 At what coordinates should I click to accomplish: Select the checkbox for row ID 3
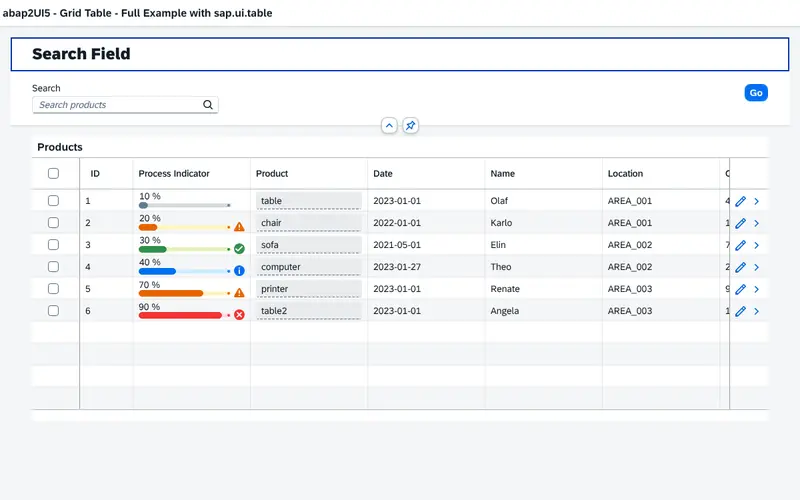click(53, 244)
